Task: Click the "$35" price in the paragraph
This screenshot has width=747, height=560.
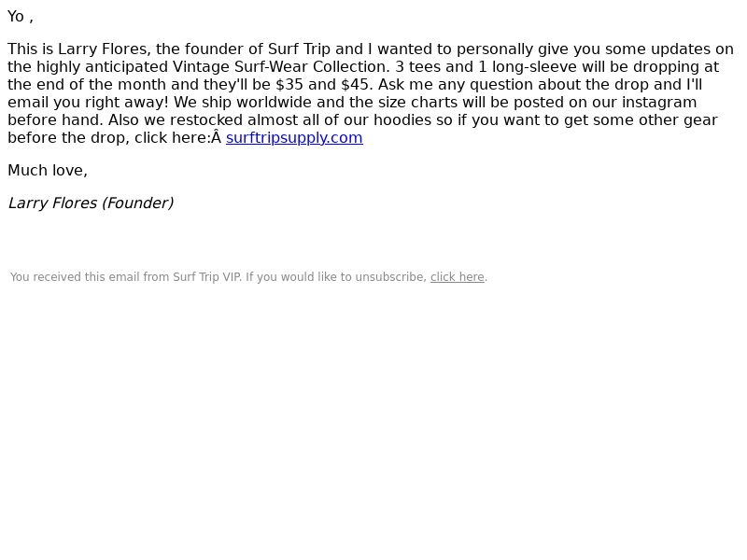Action: (x=289, y=84)
